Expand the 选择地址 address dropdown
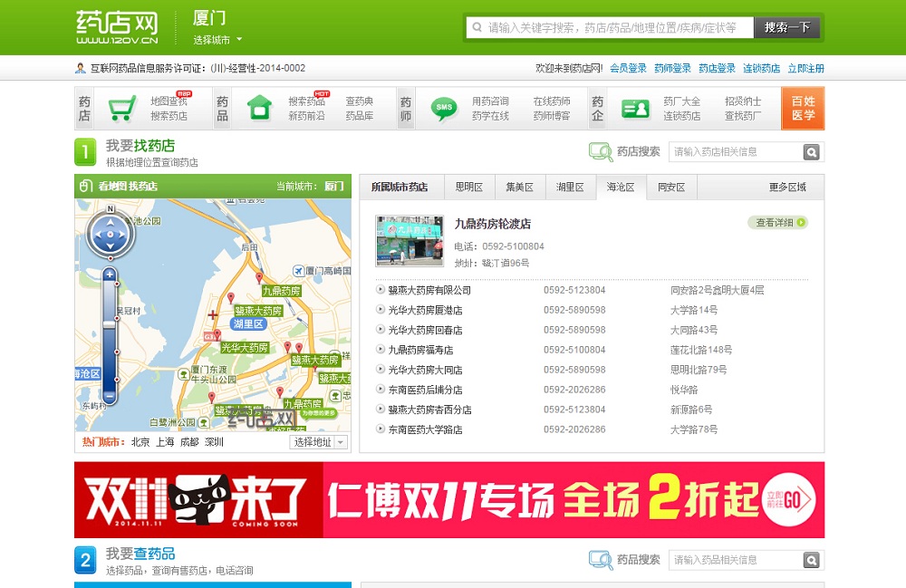Screen dimensions: 906x588 [319, 442]
